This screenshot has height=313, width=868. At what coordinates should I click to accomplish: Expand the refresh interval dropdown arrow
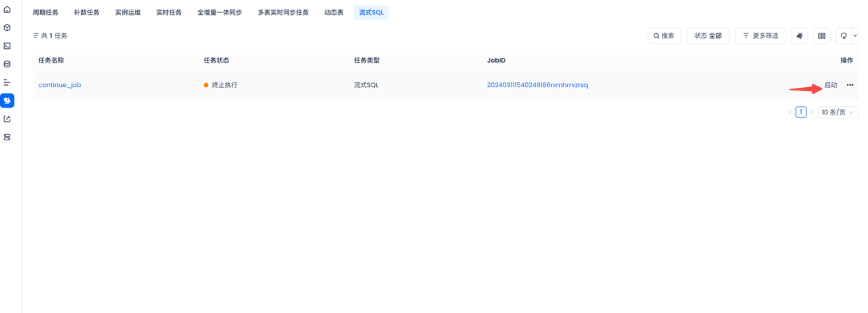click(855, 36)
